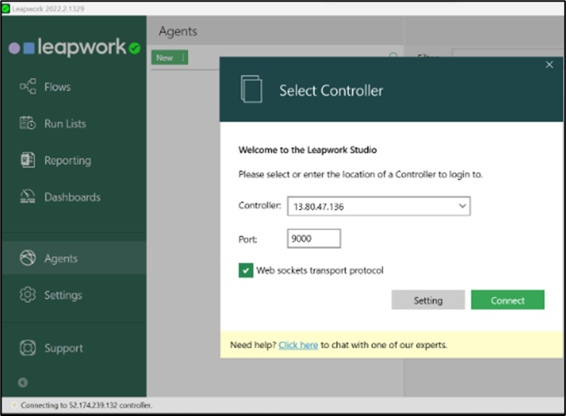Click the Setting button
566x416 pixels.
pos(428,300)
